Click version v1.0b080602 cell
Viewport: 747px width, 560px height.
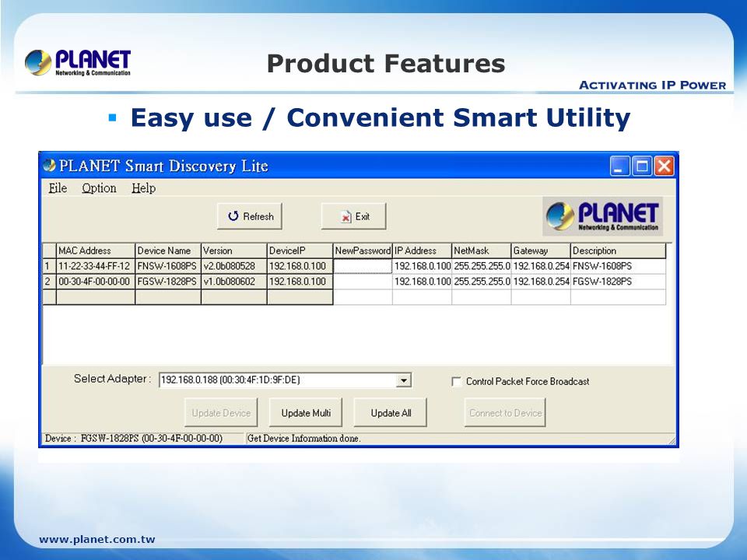click(x=234, y=282)
